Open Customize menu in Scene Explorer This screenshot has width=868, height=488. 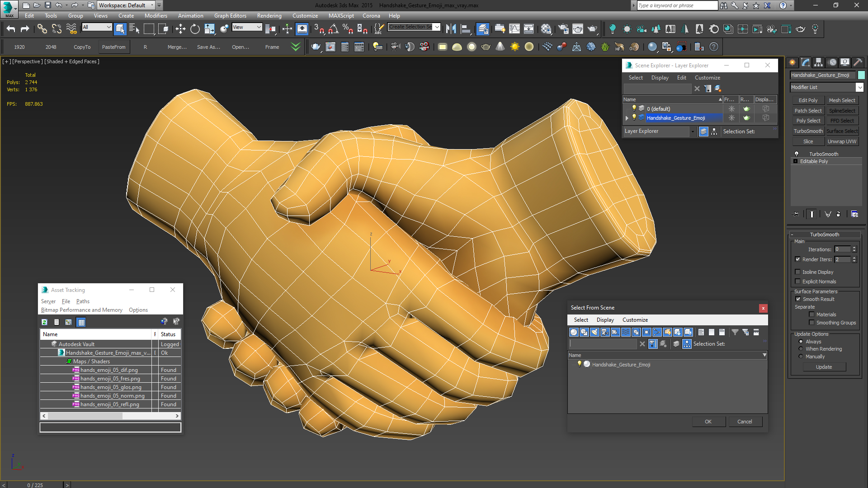coord(707,78)
